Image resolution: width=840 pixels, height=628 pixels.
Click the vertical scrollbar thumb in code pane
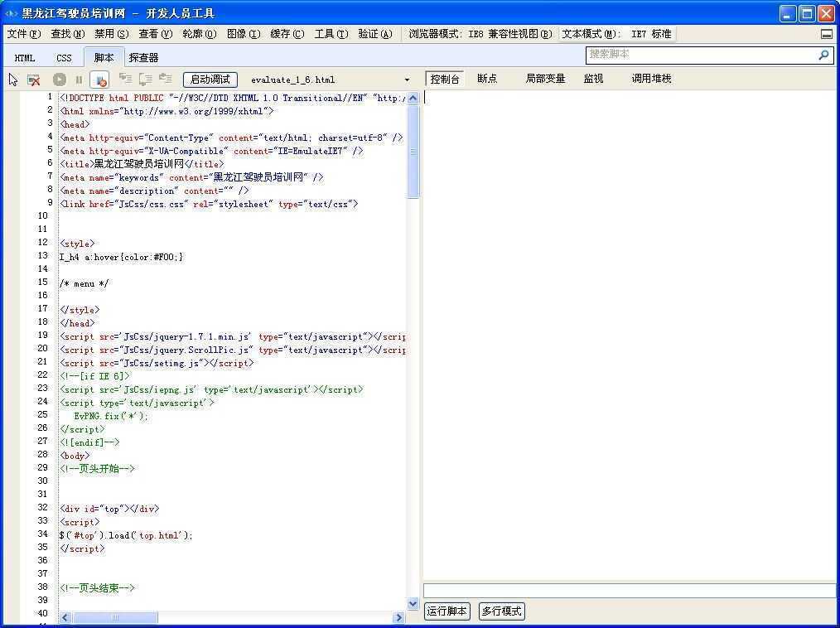[413, 152]
